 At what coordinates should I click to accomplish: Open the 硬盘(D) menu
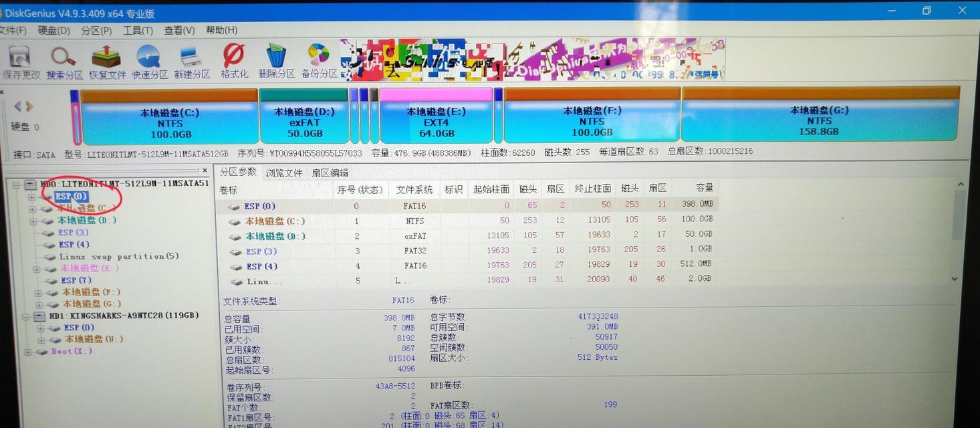tap(53, 31)
